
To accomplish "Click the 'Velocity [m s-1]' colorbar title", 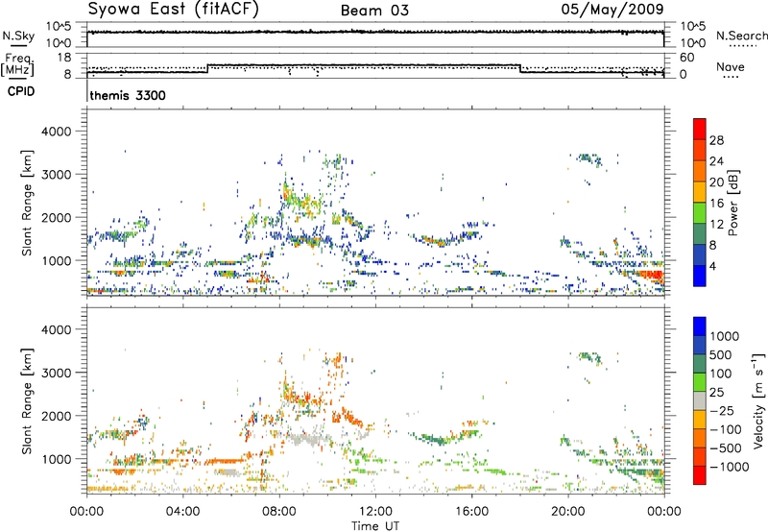I will tap(758, 400).
